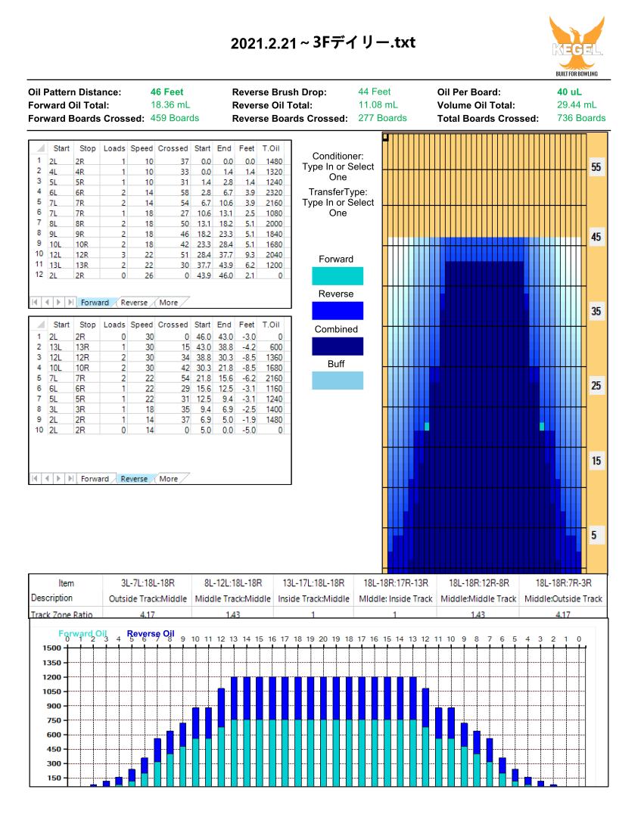Click the Reverse blue color swatch
The image size is (644, 833).
[338, 311]
